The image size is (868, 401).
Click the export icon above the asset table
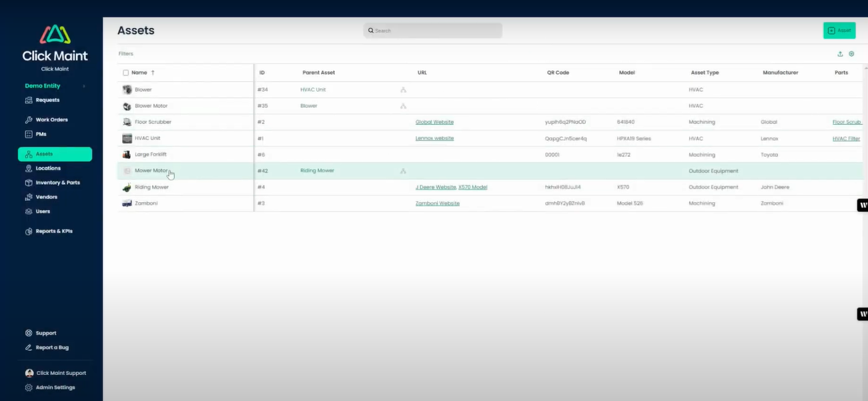click(840, 53)
